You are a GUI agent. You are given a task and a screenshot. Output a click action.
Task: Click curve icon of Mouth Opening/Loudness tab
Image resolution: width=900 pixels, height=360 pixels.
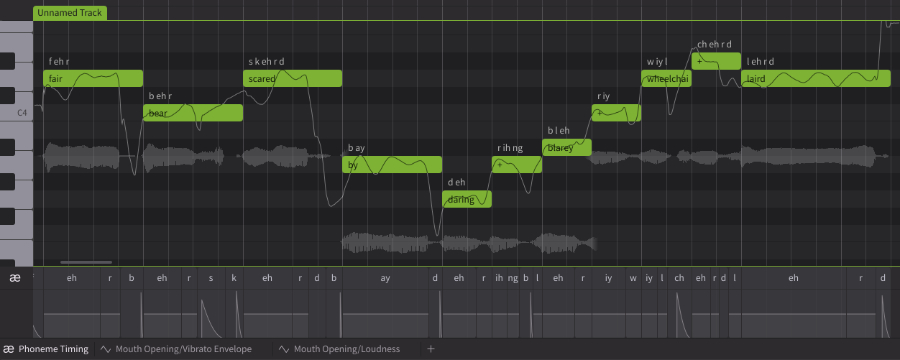(x=284, y=349)
